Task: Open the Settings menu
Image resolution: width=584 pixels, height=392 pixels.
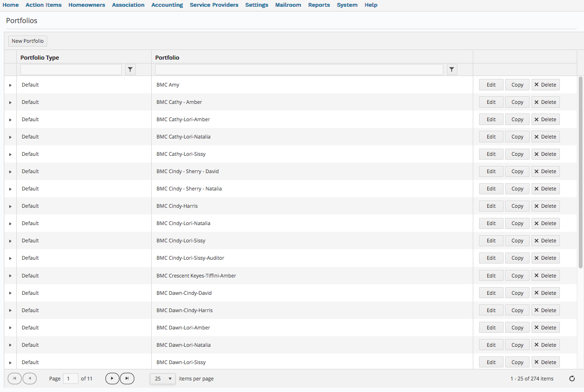Action: [257, 5]
